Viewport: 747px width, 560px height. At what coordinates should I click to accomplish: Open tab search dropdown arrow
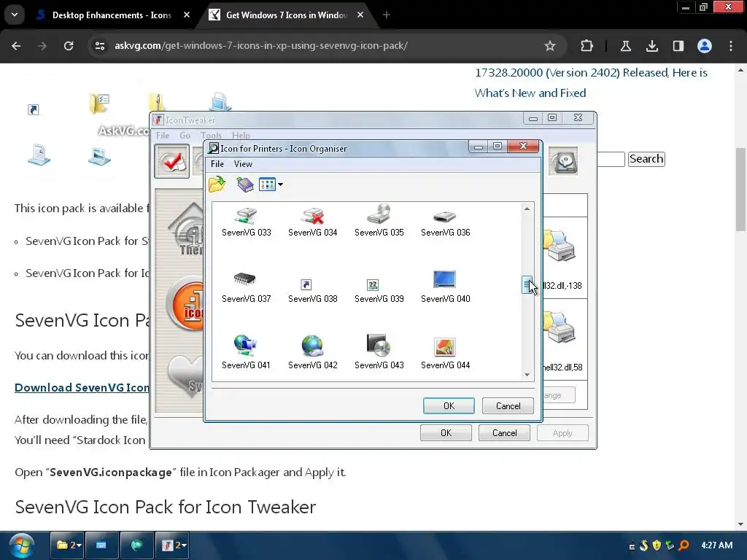[x=15, y=15]
